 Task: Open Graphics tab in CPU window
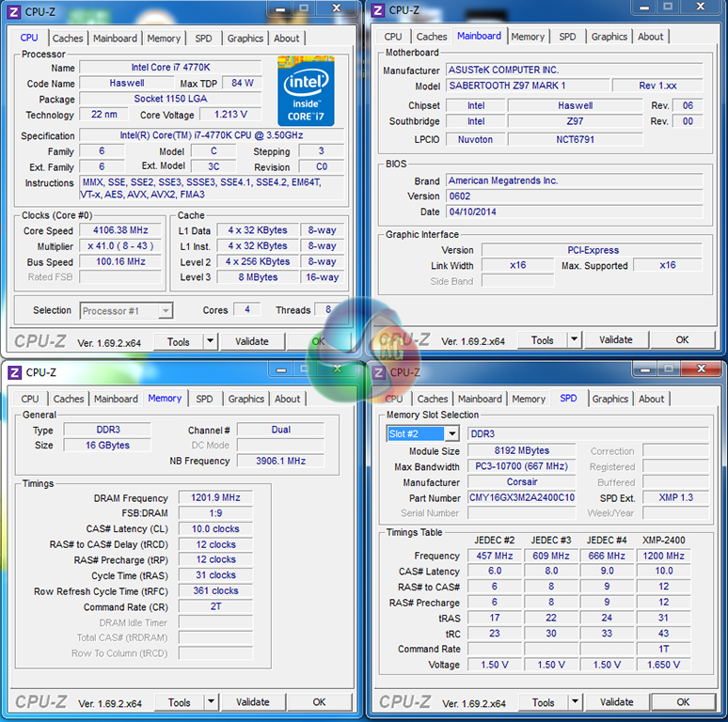[245, 39]
